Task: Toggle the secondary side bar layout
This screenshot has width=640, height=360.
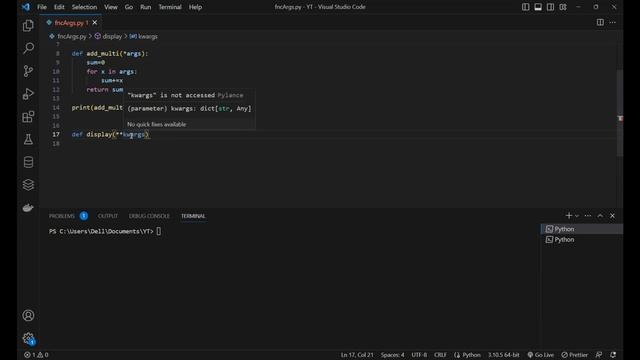Action: click(x=550, y=7)
